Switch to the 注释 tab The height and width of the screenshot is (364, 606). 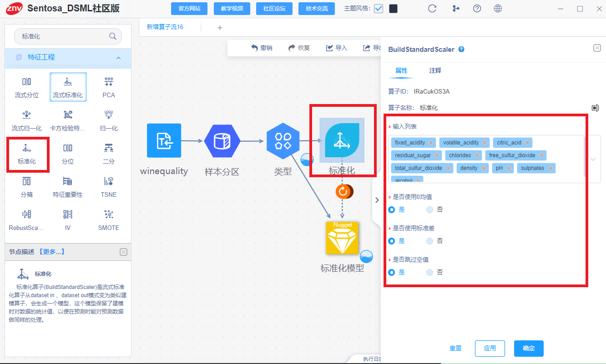(435, 70)
